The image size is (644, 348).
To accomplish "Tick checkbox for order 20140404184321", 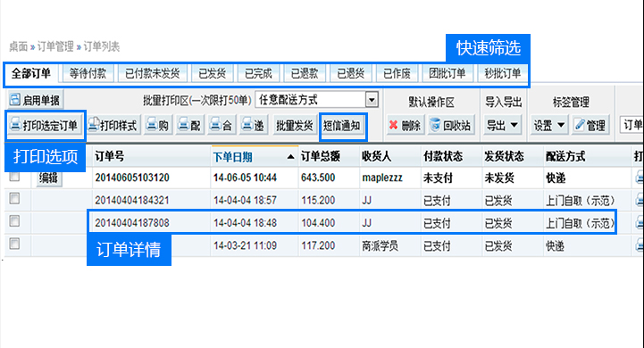I will (x=15, y=199).
